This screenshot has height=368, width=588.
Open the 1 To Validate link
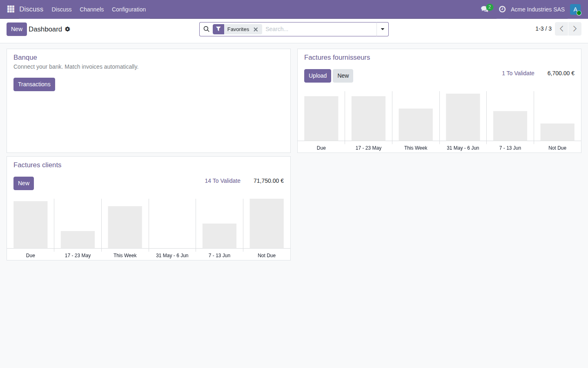[518, 73]
